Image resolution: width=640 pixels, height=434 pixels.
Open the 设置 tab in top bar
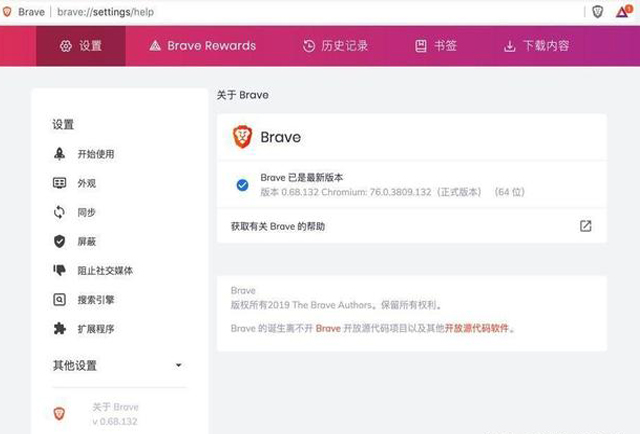click(x=81, y=46)
